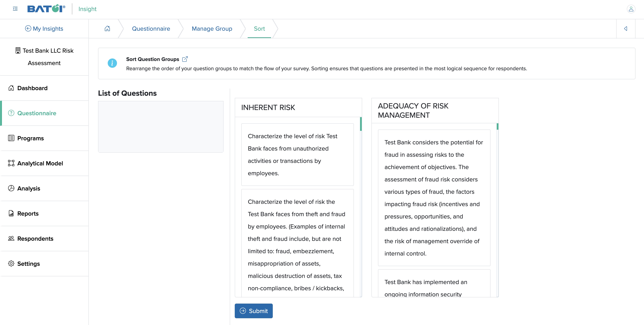
Task: Click ADEQUACY OF RISK MANAGEMENT scrollbar thumb
Action: [x=497, y=126]
